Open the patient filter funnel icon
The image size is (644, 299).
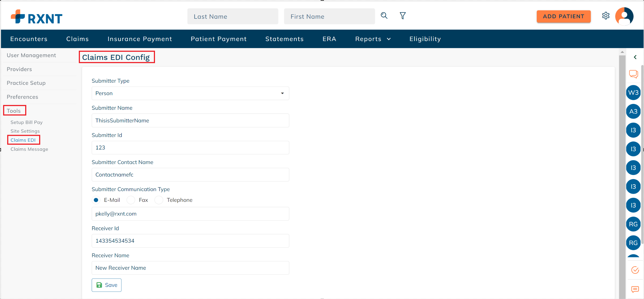point(402,16)
